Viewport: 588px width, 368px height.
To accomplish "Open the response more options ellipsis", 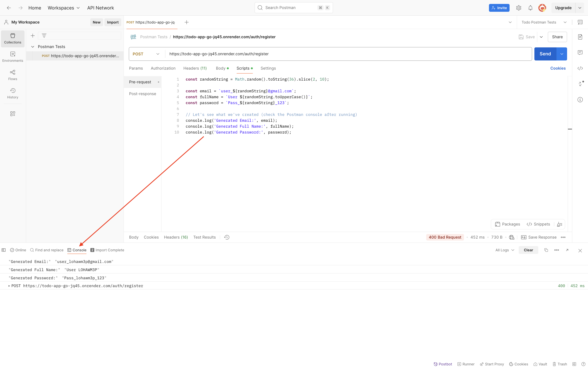I will (563, 237).
